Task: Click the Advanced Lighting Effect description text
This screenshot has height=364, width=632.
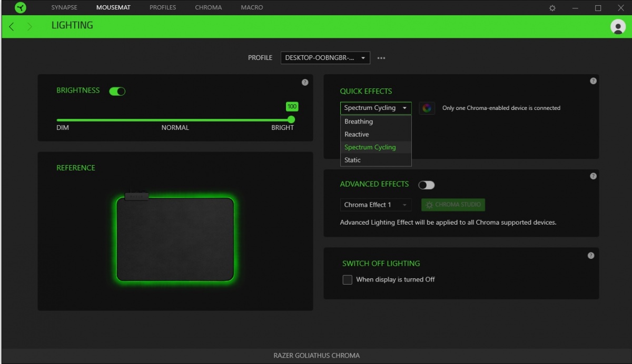Action: 448,223
